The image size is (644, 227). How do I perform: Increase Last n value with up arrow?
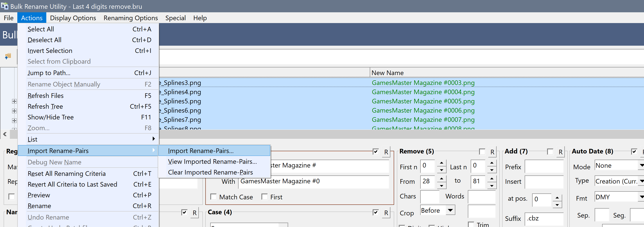pos(492,163)
